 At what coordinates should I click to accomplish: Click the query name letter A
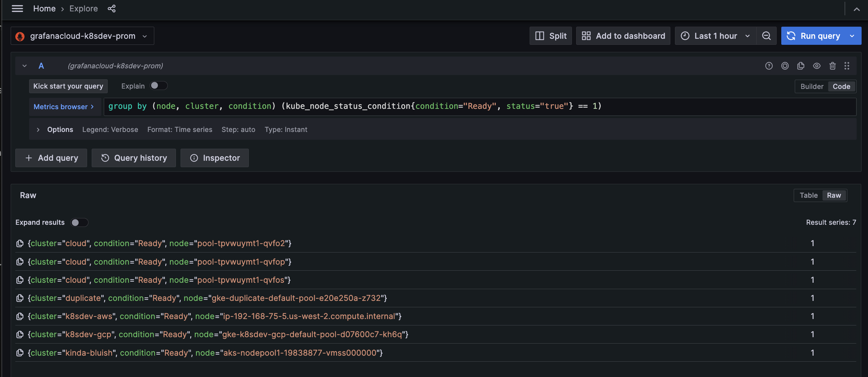click(41, 66)
